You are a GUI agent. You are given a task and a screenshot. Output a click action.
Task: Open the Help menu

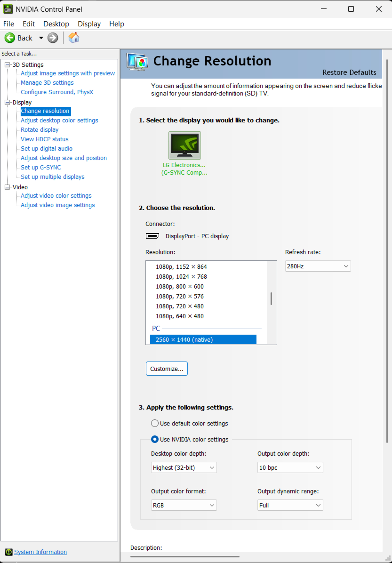coord(116,24)
